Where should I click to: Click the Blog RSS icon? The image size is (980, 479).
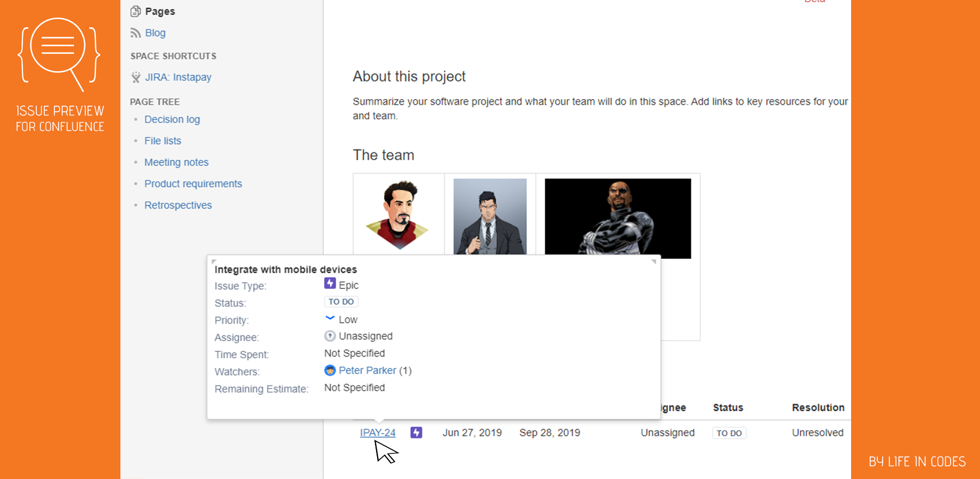coord(136,33)
